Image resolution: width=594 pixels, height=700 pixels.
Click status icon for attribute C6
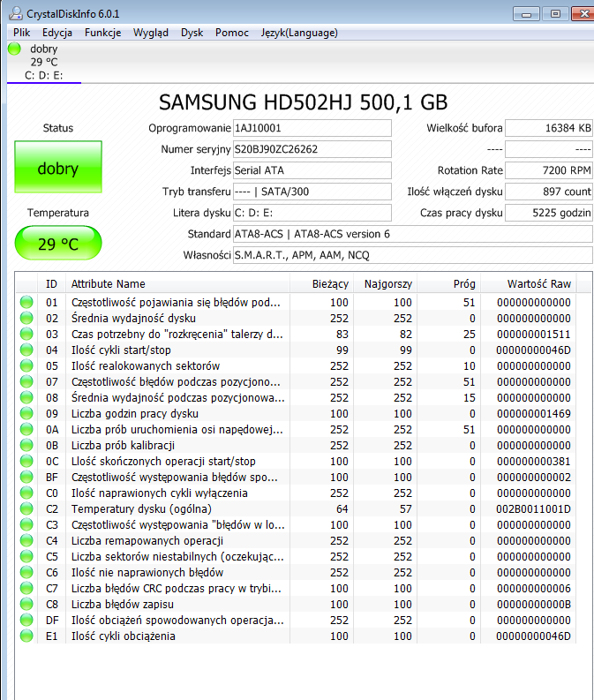[26, 572]
